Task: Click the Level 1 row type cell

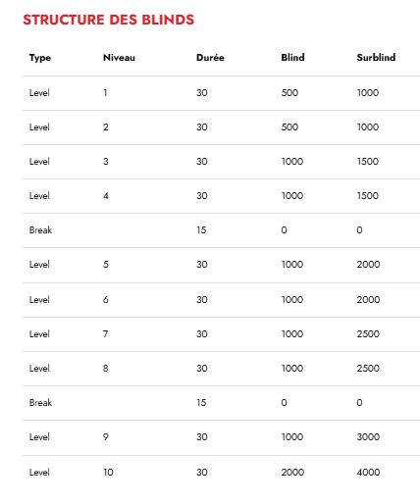Action: tap(39, 93)
